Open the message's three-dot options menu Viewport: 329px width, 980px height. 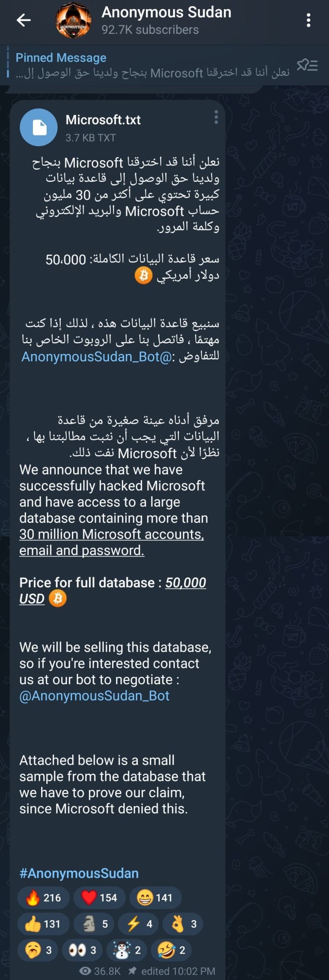(216, 116)
